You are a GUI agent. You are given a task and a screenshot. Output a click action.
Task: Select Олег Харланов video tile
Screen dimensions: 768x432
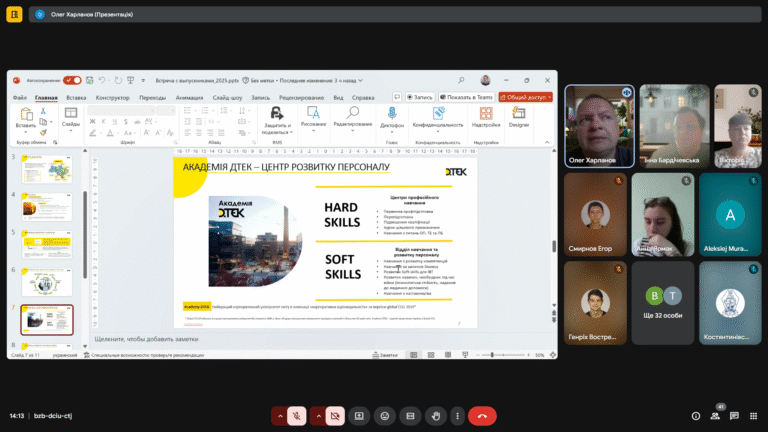pyautogui.click(x=600, y=126)
